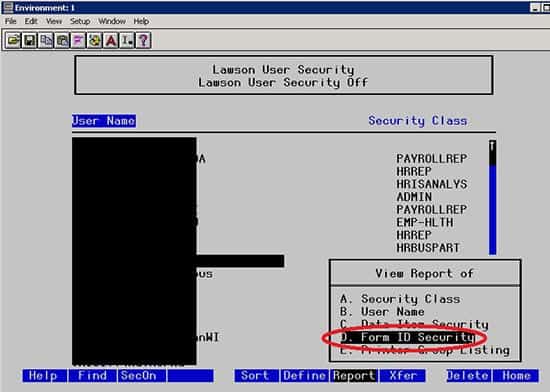Click the question mark help icon
The image size is (550, 392).
pyautogui.click(x=143, y=40)
